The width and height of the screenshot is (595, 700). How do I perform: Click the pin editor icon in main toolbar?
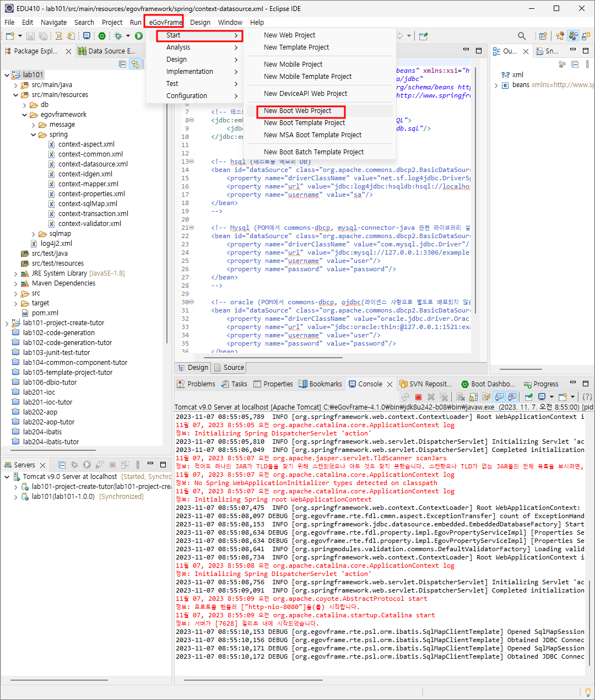(x=424, y=36)
